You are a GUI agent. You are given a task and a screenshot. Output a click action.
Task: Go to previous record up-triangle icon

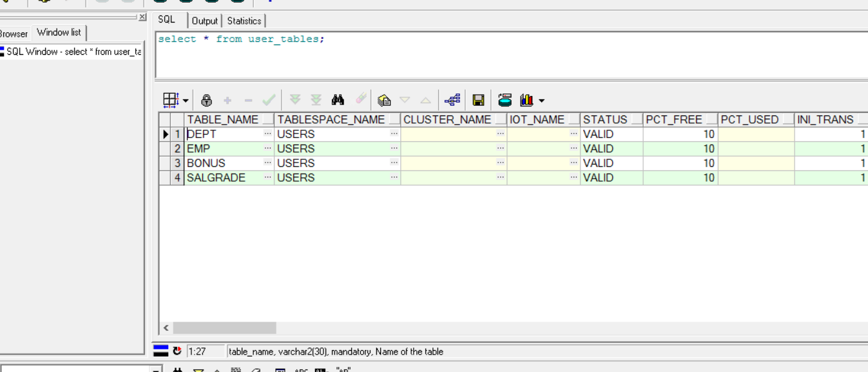click(425, 100)
